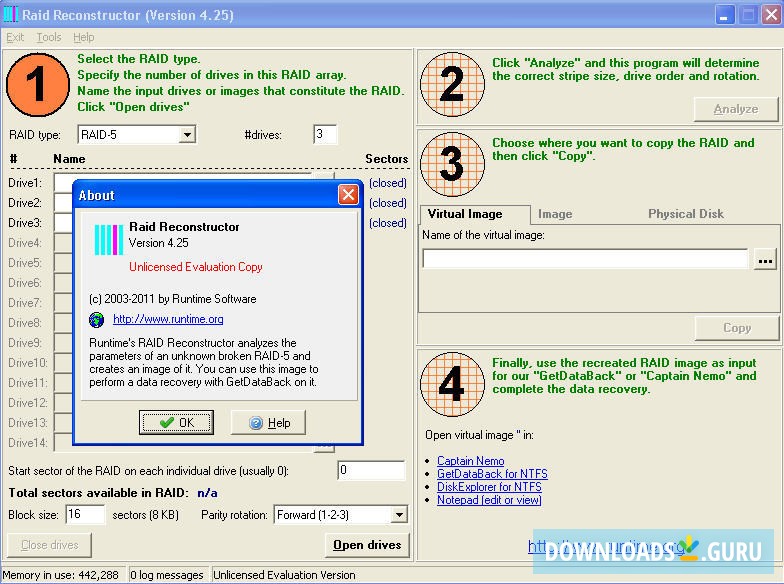Viewport: 784px width, 584px height.
Task: Open the Exit menu
Action: point(15,38)
